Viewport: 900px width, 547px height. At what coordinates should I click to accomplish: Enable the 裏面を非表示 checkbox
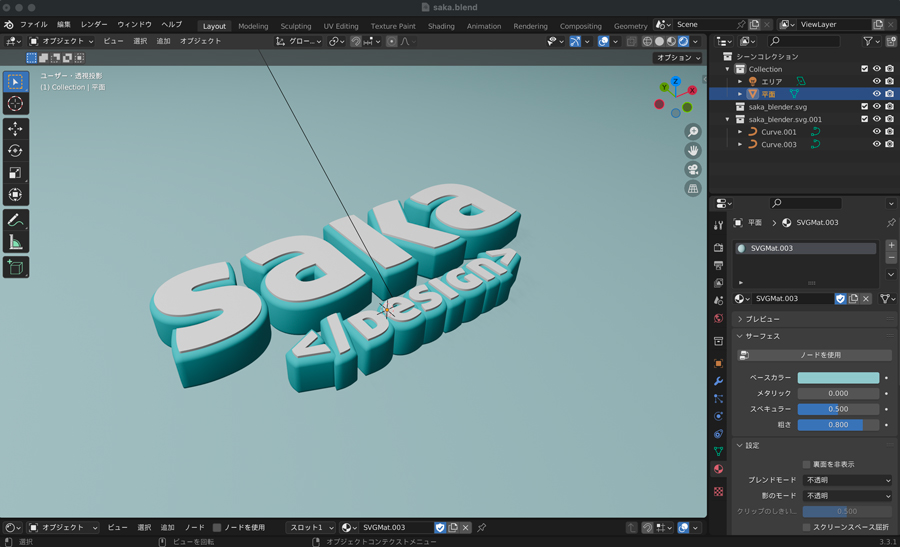806,465
